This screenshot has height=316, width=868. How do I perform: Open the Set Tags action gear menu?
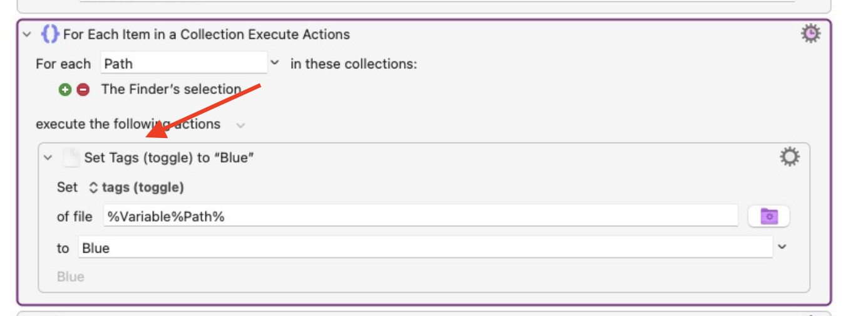[x=789, y=157]
